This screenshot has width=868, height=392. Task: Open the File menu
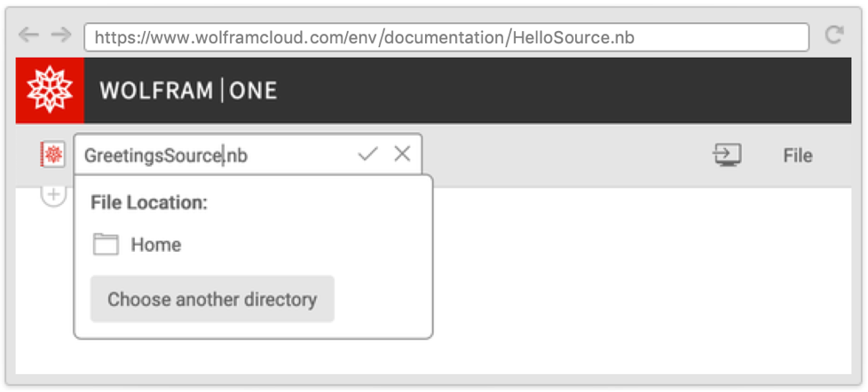pos(797,155)
